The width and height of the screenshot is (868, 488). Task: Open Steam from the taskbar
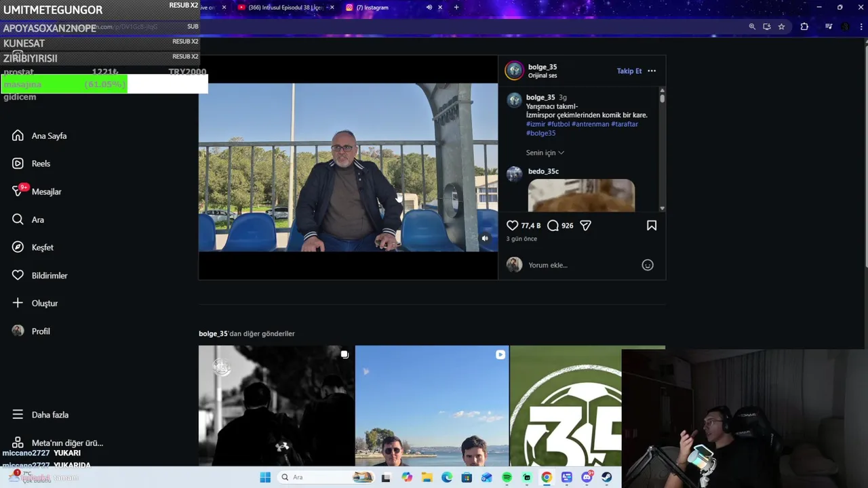coord(606,477)
